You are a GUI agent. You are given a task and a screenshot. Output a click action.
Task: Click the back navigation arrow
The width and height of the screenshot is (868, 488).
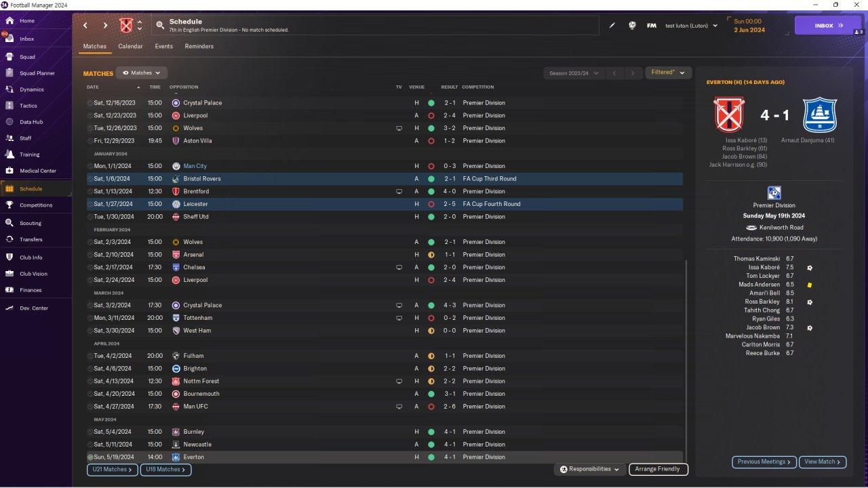[85, 26]
